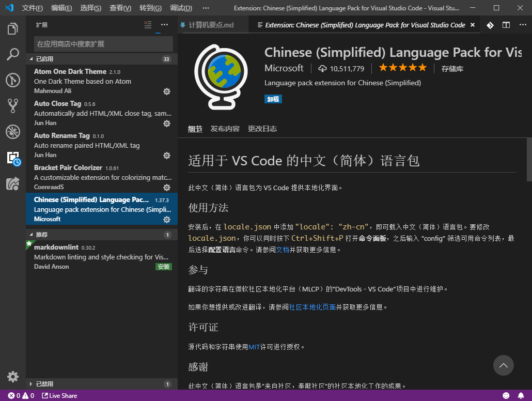Click the GitLens editor toolbar icon
The image size is (532, 401).
(490, 25)
